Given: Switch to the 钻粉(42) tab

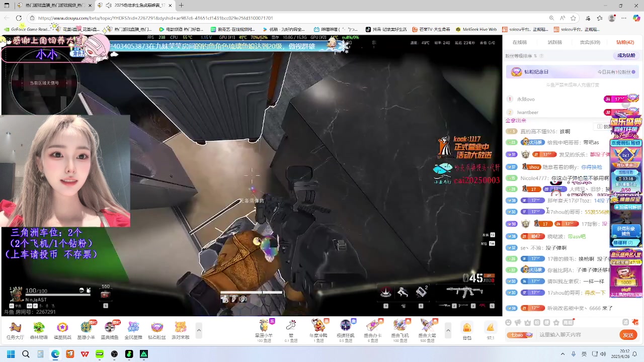Looking at the screenshot, I should tap(625, 42).
